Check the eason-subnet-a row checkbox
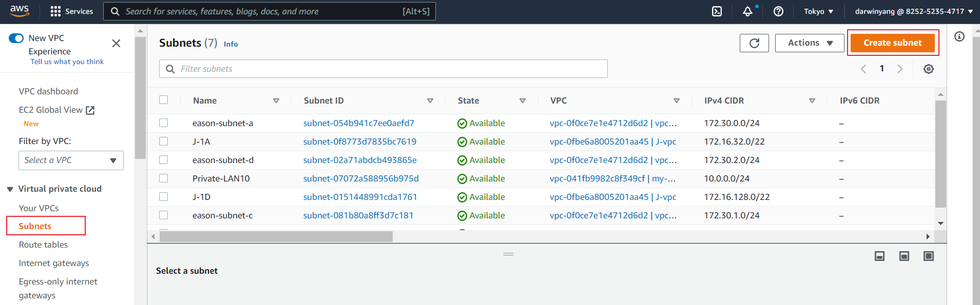Screen dimensions: 980x305 point(163,123)
